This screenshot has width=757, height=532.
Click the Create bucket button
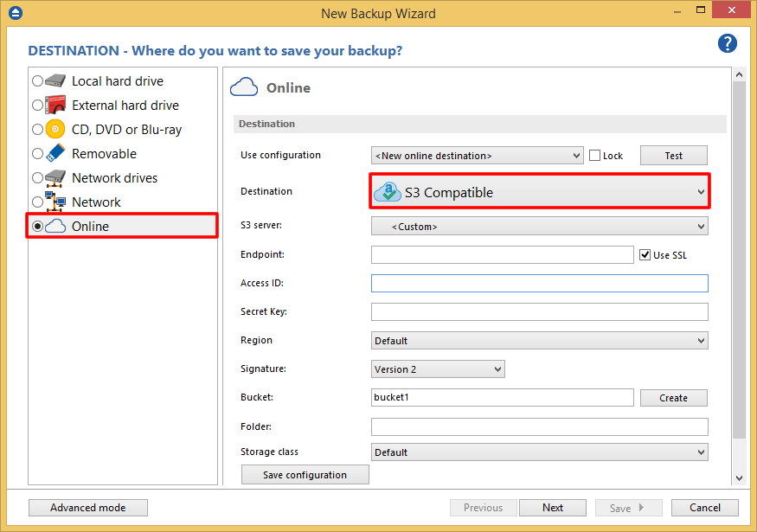pyautogui.click(x=673, y=398)
